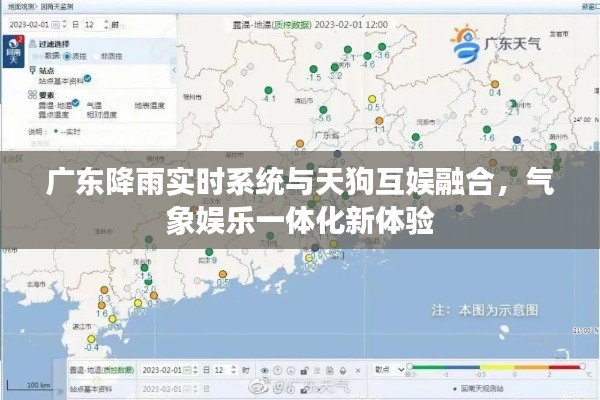
Task: Click the 湛江市 city label on map
Action: [x=82, y=327]
